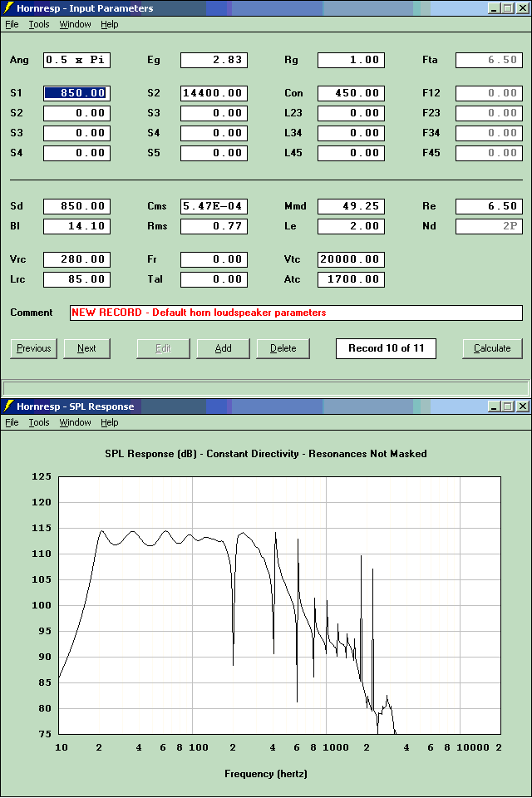Click the Delete record button
Viewport: 532px width, 798px height.
tap(283, 348)
